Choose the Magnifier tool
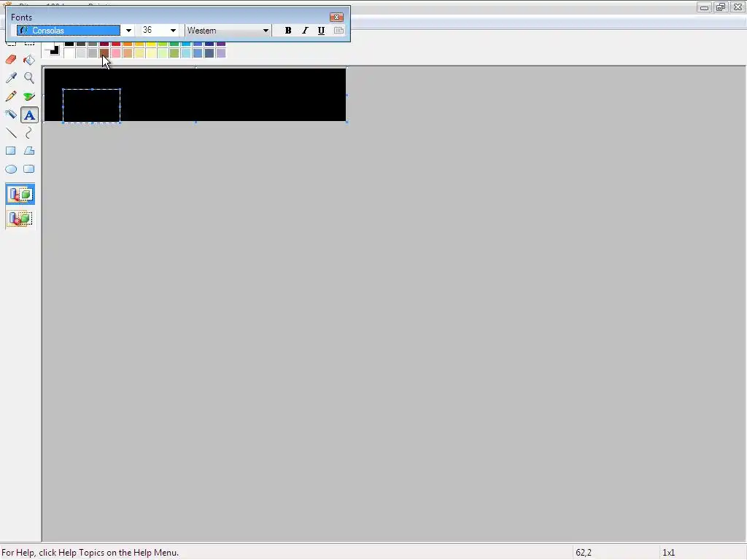747x560 pixels. [x=29, y=77]
